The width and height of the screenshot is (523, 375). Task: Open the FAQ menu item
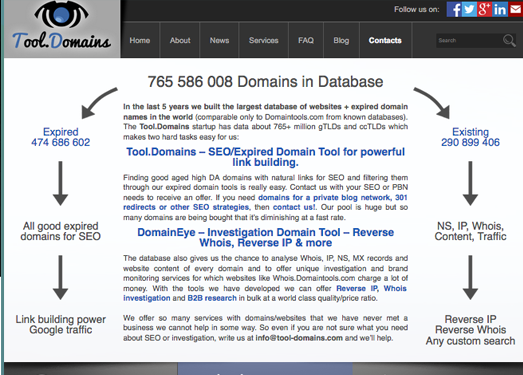coord(306,40)
